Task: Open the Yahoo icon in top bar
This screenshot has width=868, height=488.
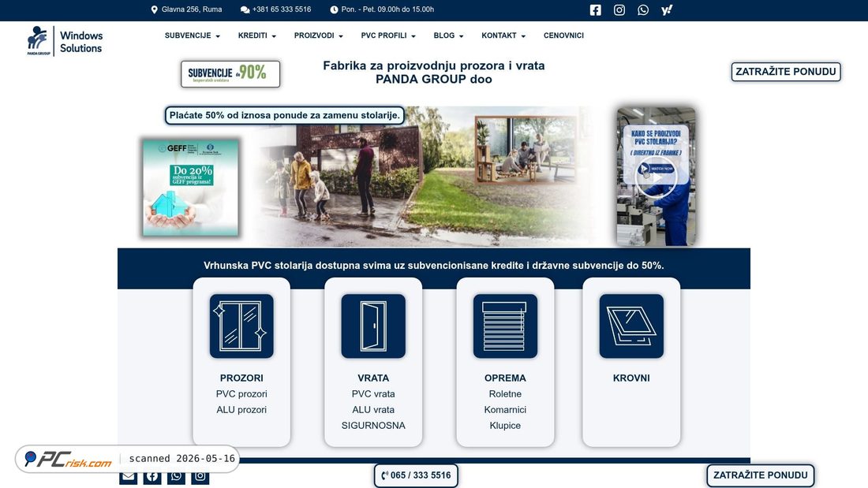Action: click(x=667, y=10)
